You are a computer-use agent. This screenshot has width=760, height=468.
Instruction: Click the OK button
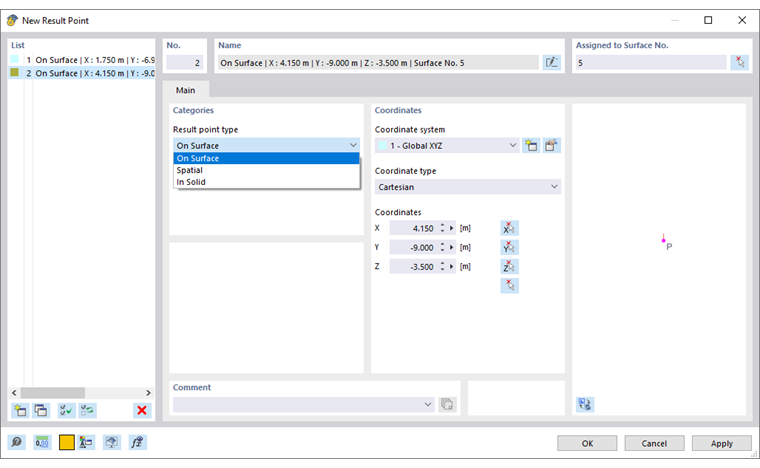click(x=587, y=443)
